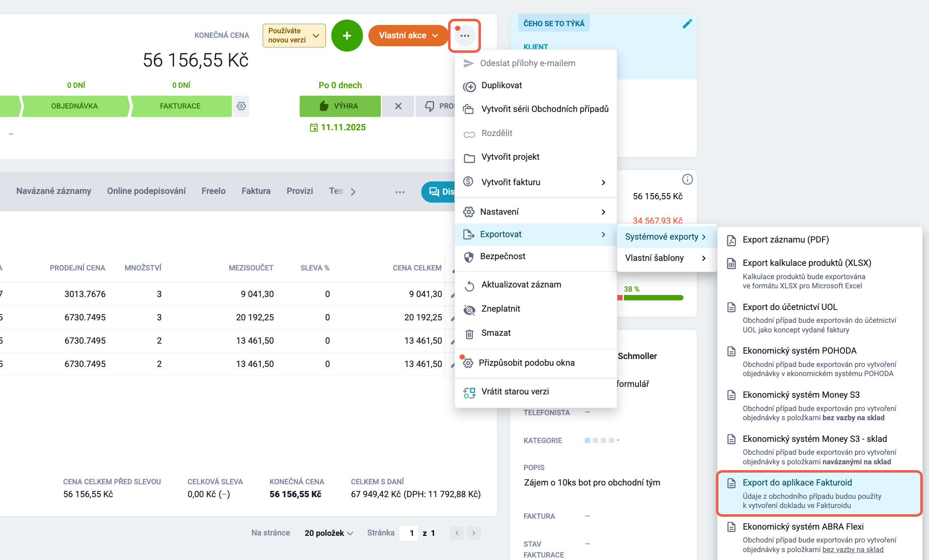Open the 20 položek per-page dropdown
929x560 pixels.
pos(329,533)
